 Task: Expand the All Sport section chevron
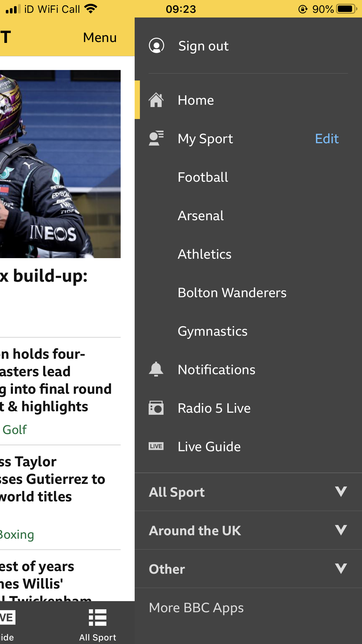[x=341, y=492]
